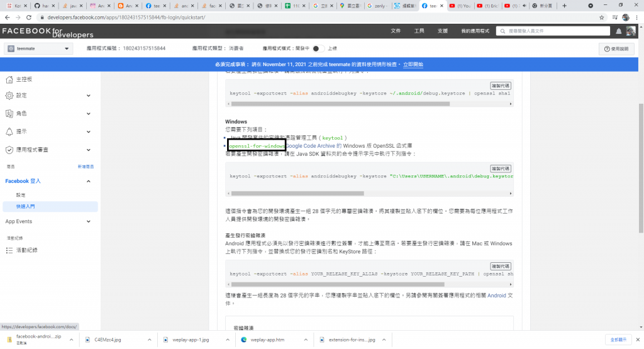Copy the ~/.android/debug.keystore command code
The image size is (644, 349).
[x=500, y=86]
